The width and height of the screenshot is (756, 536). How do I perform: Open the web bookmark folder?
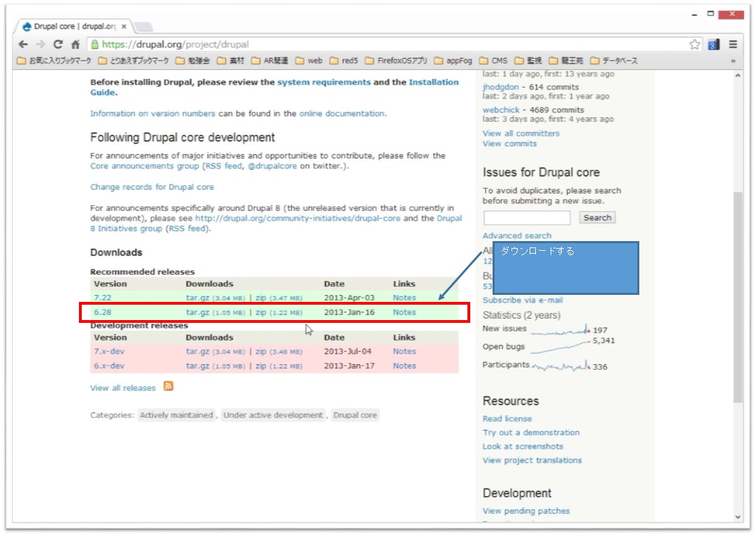click(x=309, y=61)
